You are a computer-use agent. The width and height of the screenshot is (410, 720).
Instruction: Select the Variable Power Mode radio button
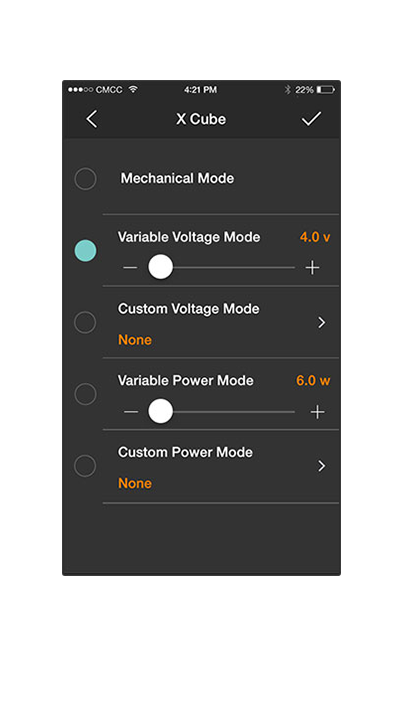tap(85, 394)
